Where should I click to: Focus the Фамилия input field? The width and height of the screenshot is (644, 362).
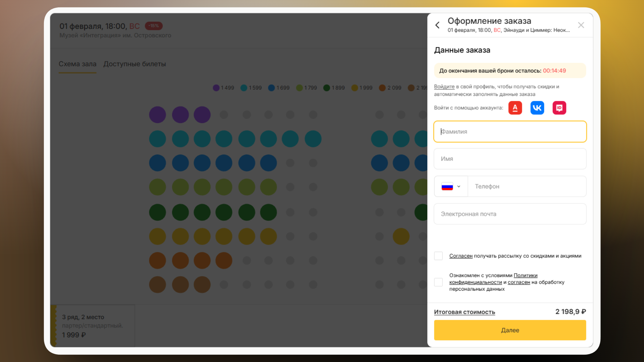click(x=510, y=132)
